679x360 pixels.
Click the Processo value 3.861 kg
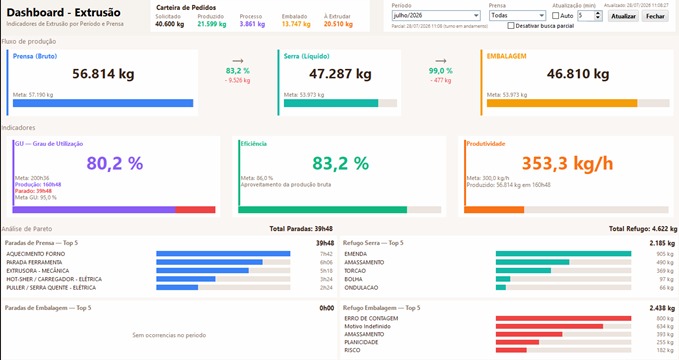252,24
